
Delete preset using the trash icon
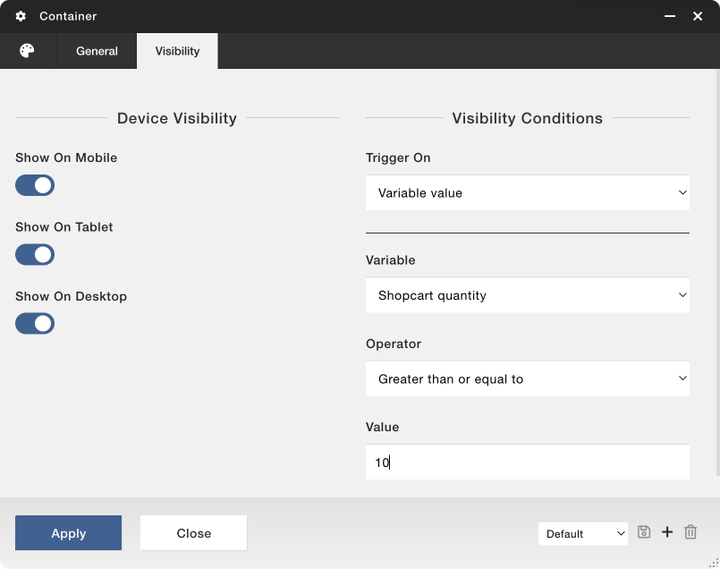[x=690, y=533]
